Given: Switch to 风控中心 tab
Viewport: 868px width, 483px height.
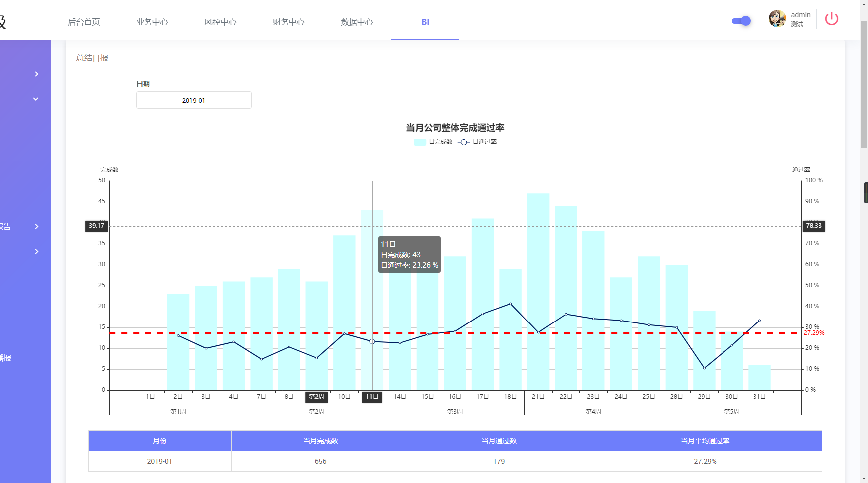Looking at the screenshot, I should click(x=220, y=22).
